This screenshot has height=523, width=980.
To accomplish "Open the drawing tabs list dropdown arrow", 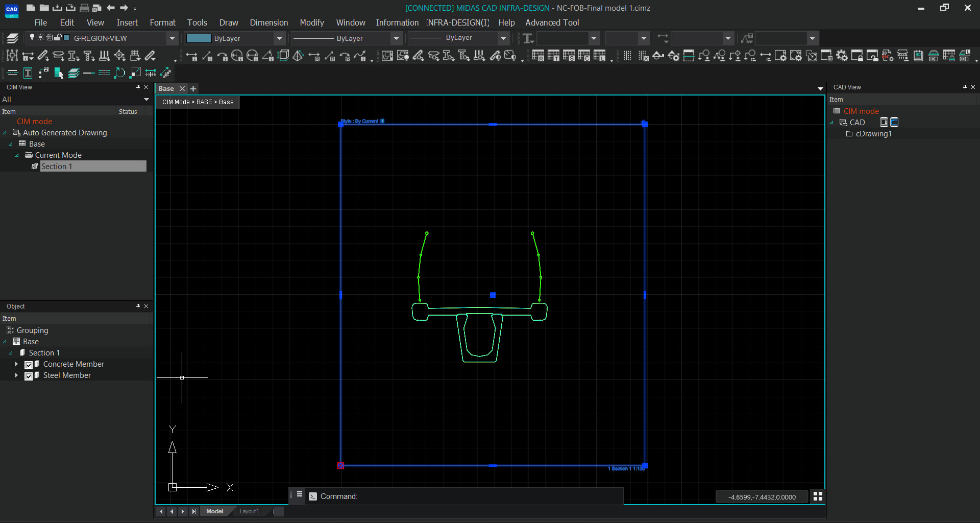I will tap(820, 89).
